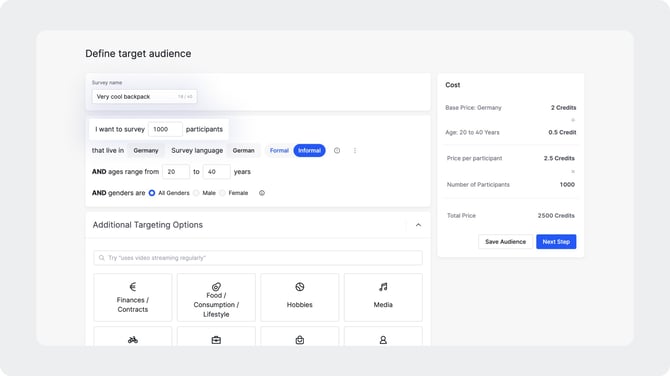This screenshot has height=376, width=670.
Task: Collapse Additional Targeting Options section
Action: pyautogui.click(x=418, y=225)
